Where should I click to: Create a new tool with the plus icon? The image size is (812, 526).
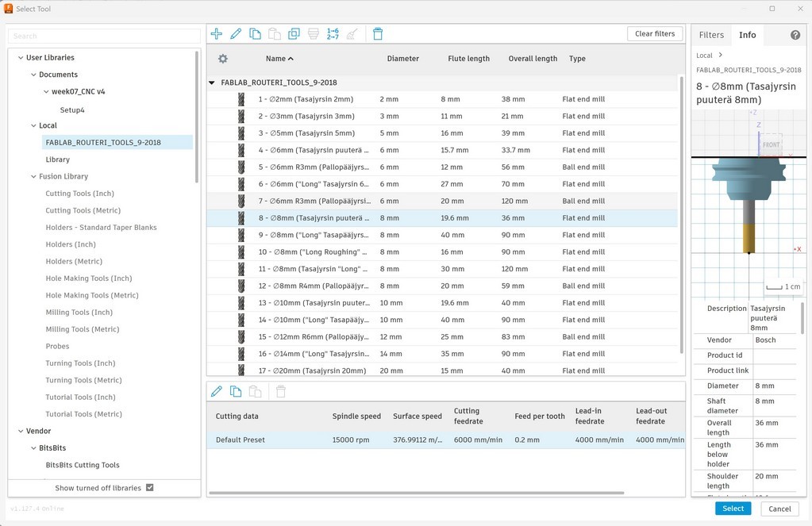(x=216, y=33)
